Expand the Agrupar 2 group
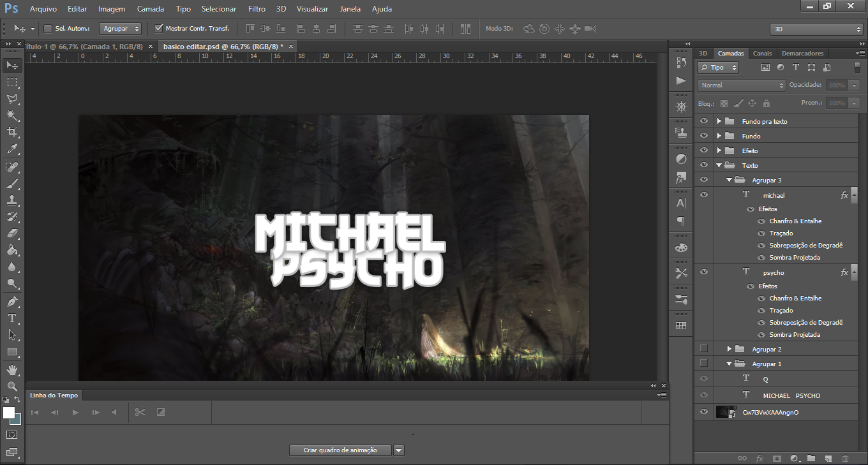The height and width of the screenshot is (465, 868). point(729,349)
